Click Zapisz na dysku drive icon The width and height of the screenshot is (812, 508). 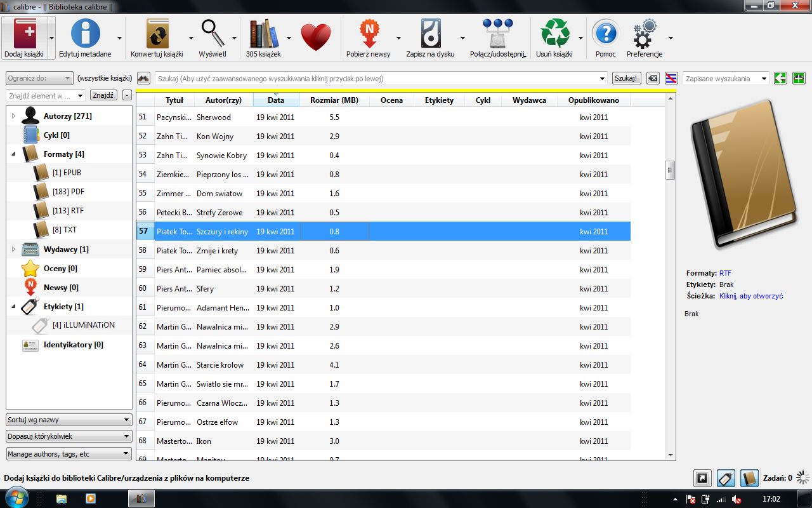click(x=430, y=34)
